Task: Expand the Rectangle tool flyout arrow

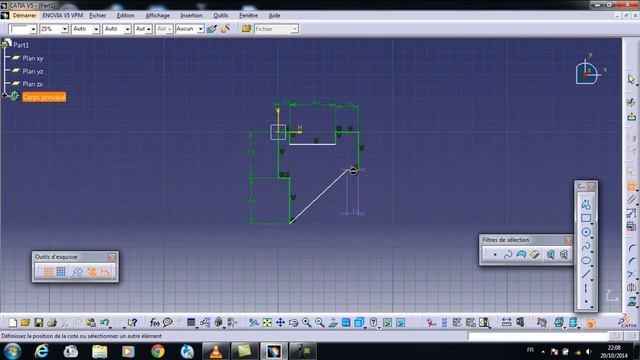Action: pos(592,224)
